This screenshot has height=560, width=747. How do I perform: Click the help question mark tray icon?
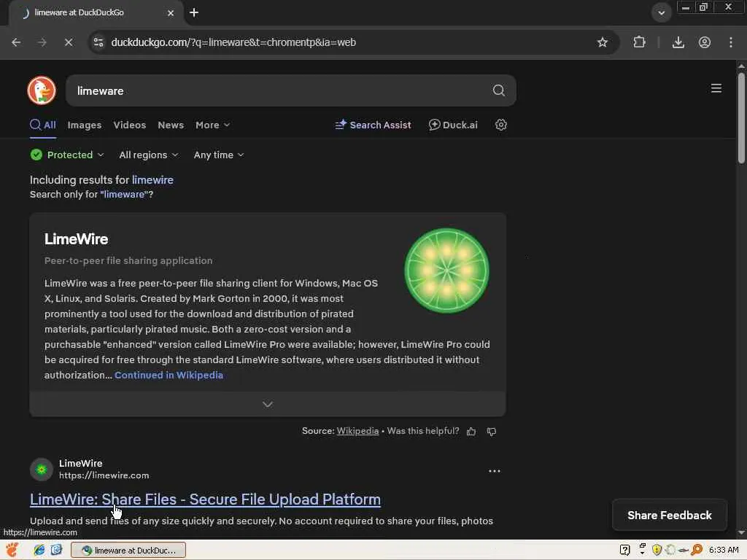click(625, 550)
